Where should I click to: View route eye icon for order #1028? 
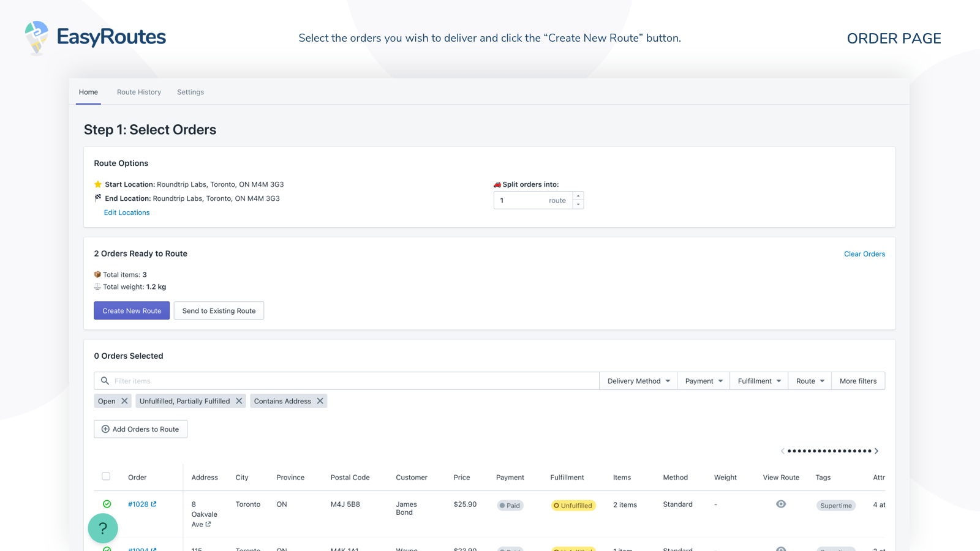tap(781, 504)
